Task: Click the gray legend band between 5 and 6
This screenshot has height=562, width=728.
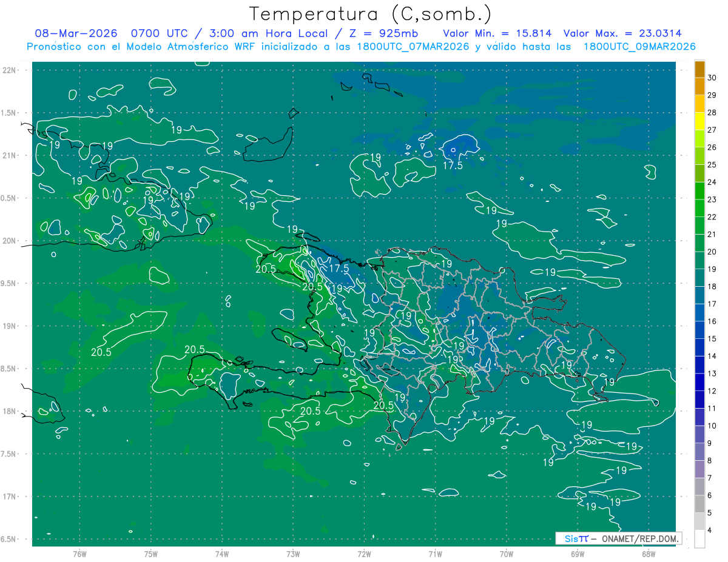Action: pyautogui.click(x=699, y=504)
